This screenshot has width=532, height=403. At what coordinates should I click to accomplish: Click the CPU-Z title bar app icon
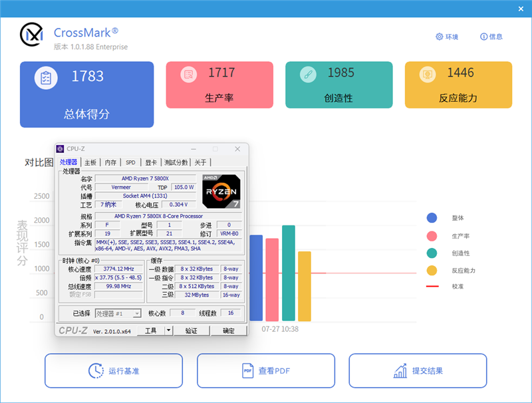[x=60, y=149]
